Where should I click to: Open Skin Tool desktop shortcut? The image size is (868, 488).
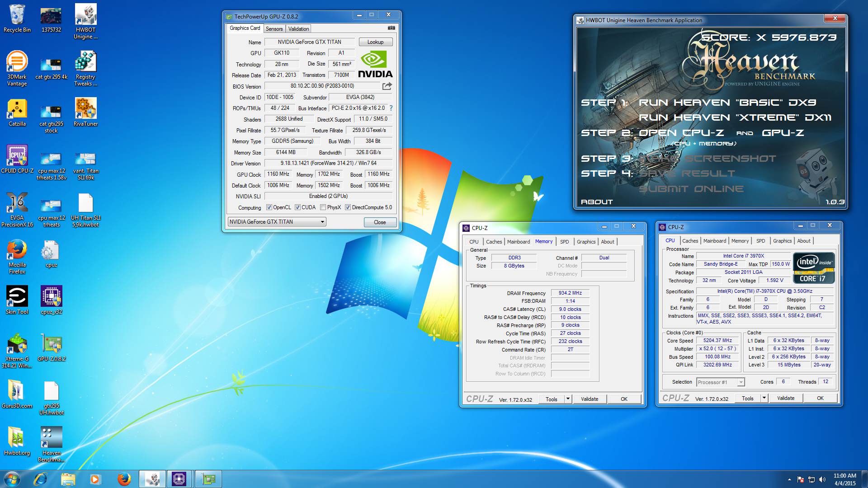[17, 300]
